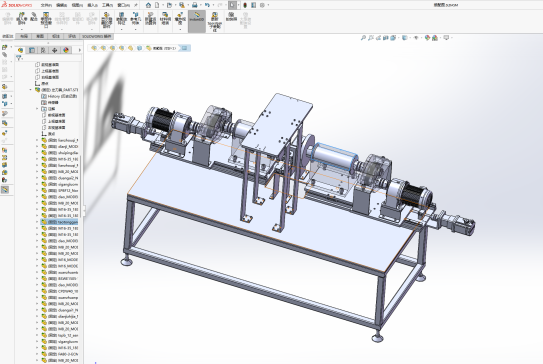Open the 编辑 (Edit) menu
The image size is (543, 364).
61,5
